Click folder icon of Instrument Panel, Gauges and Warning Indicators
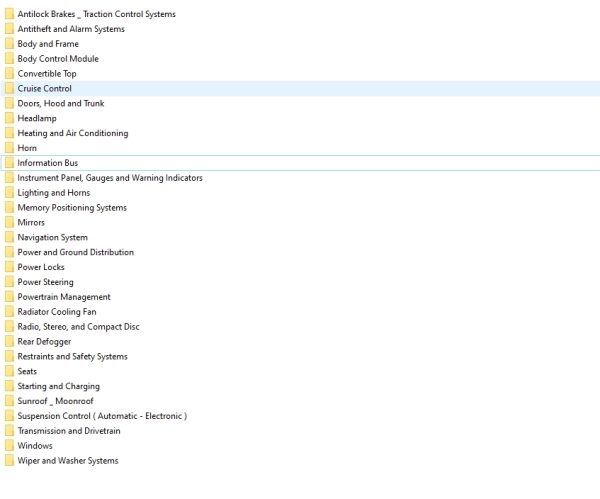600x499 pixels. [x=10, y=178]
